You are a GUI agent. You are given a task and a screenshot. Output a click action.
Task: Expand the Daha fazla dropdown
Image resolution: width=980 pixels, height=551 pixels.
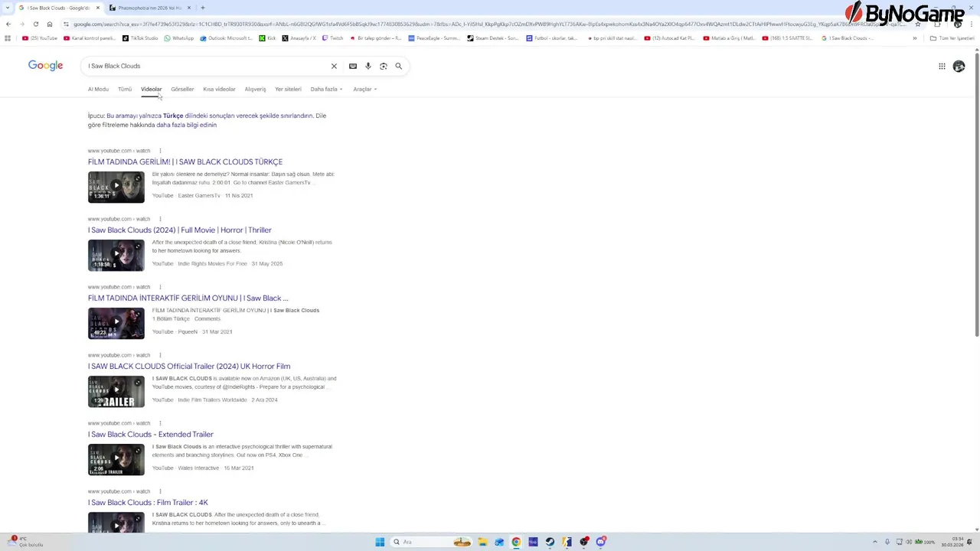(326, 89)
